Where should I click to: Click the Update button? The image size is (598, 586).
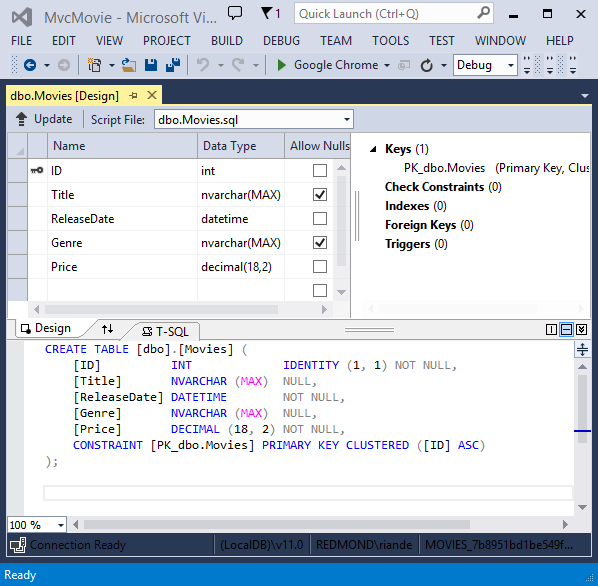click(44, 119)
